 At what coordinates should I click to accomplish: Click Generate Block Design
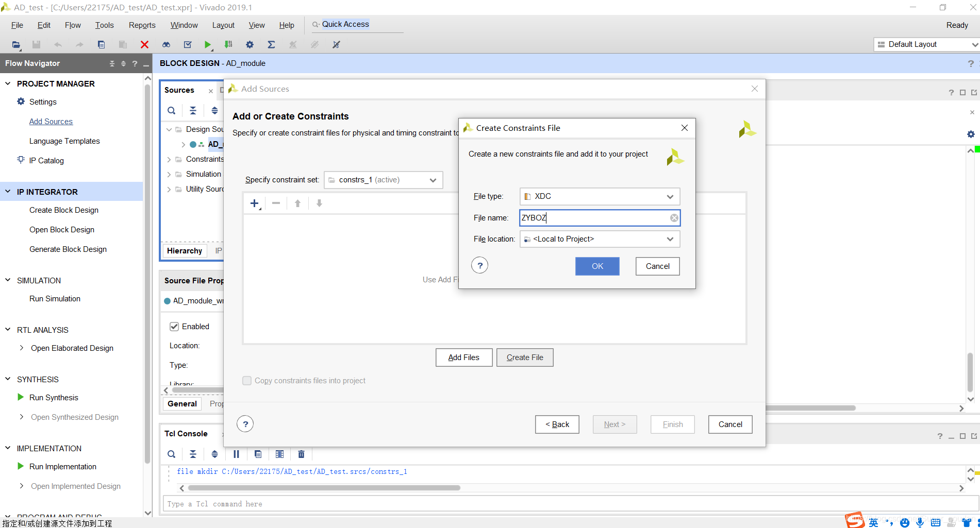[x=68, y=249]
